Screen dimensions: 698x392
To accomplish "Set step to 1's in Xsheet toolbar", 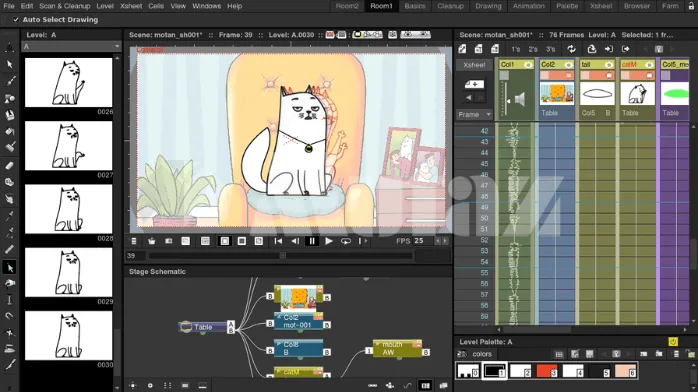I will tap(516, 49).
